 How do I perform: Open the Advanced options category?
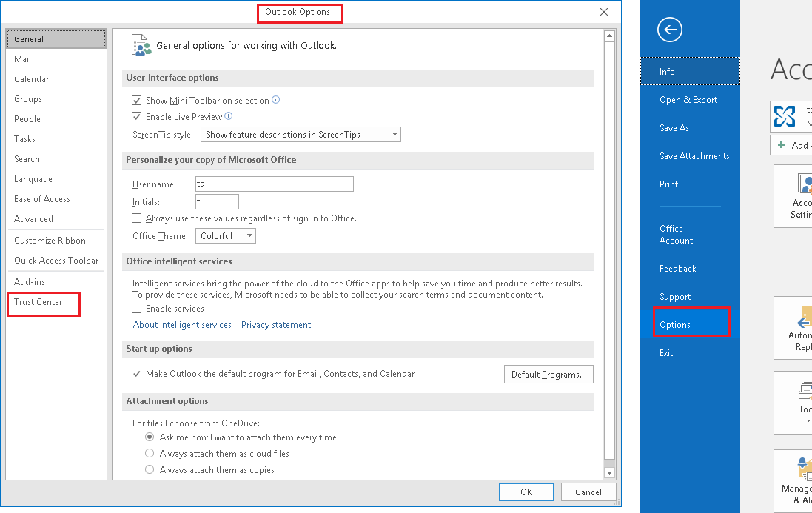click(56, 219)
